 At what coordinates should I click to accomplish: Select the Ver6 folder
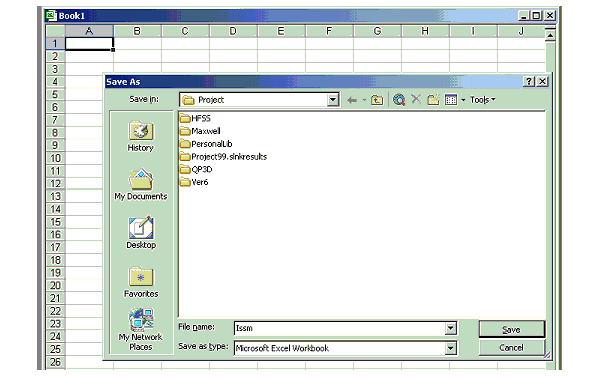click(x=194, y=182)
